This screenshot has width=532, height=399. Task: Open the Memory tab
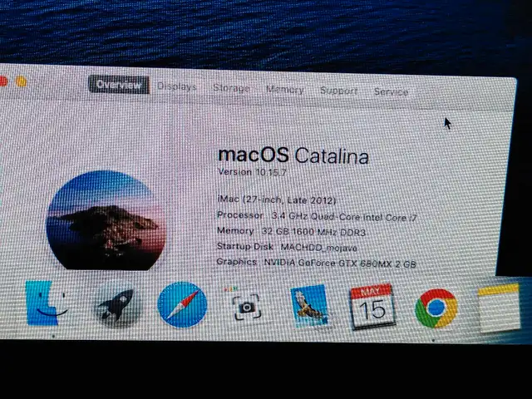coord(284,90)
